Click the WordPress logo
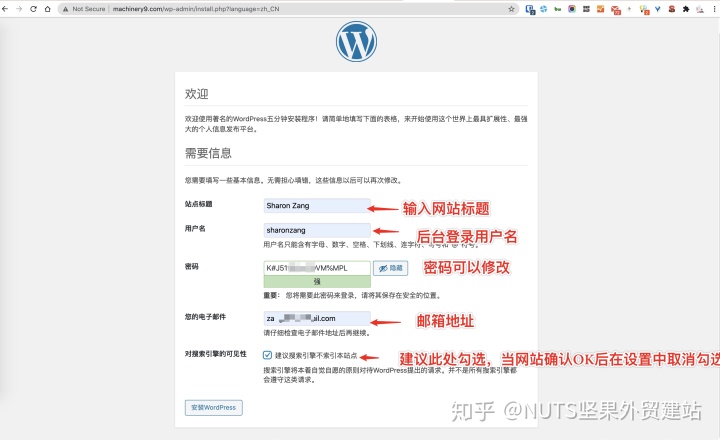Image resolution: width=720 pixels, height=440 pixels. (356, 41)
